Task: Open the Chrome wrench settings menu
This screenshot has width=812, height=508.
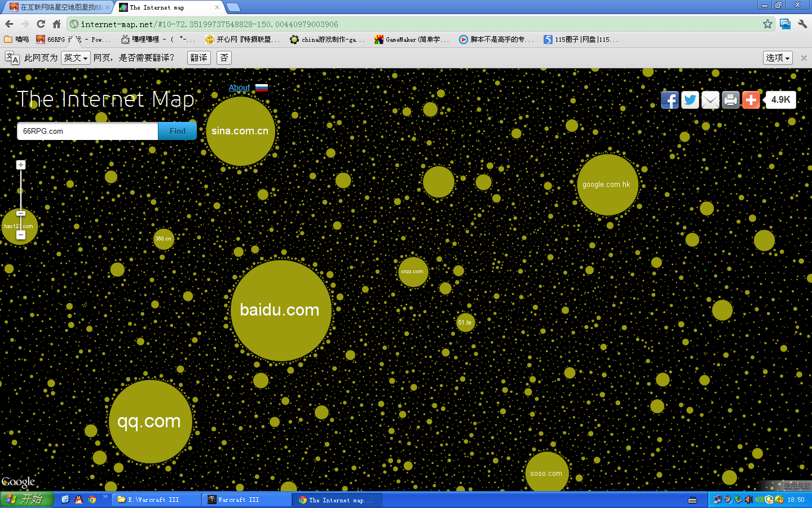Action: point(802,24)
